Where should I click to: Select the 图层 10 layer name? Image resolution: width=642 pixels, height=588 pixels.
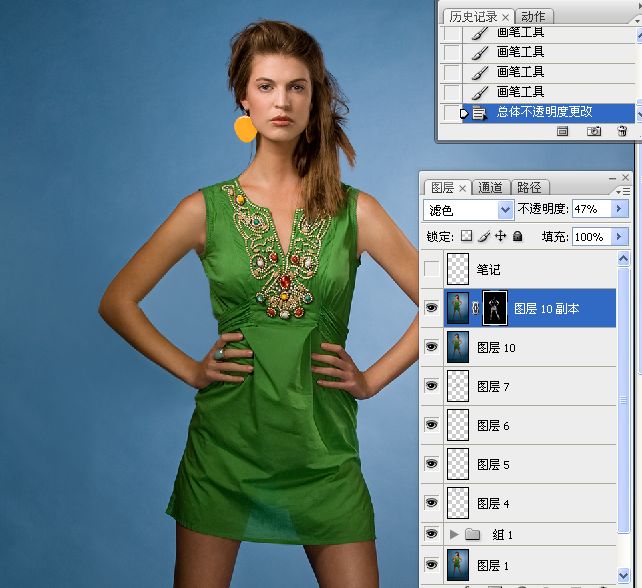(x=496, y=348)
